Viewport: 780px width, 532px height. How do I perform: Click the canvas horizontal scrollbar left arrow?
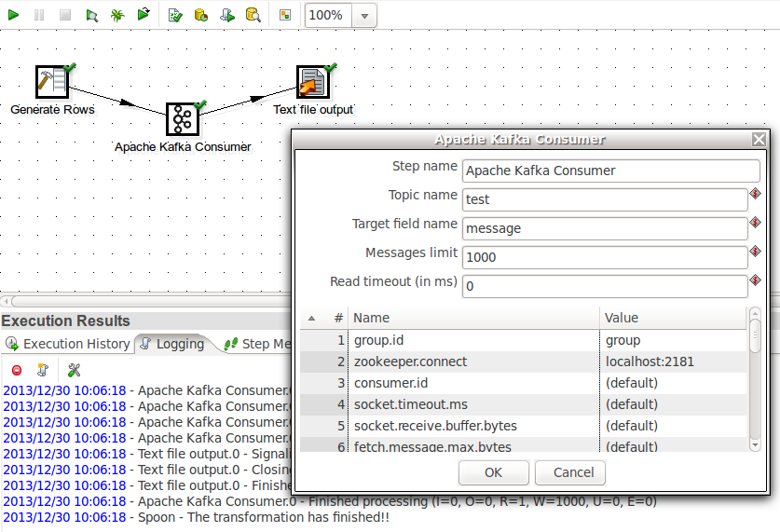(x=6, y=301)
